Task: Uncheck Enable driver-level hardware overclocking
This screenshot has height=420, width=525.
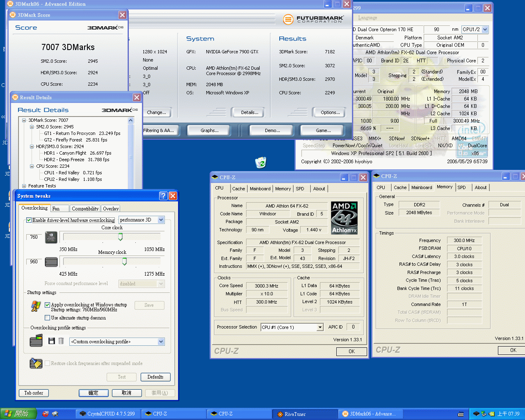Action: pos(29,220)
